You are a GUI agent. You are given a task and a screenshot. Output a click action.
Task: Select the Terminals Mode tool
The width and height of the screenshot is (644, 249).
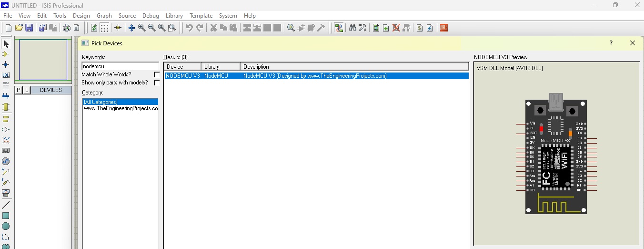6,118
